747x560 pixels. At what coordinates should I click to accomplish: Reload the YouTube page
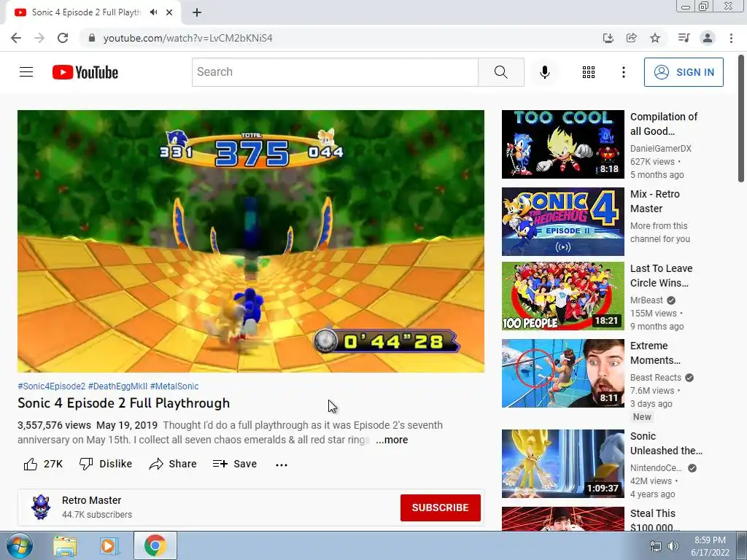[63, 38]
